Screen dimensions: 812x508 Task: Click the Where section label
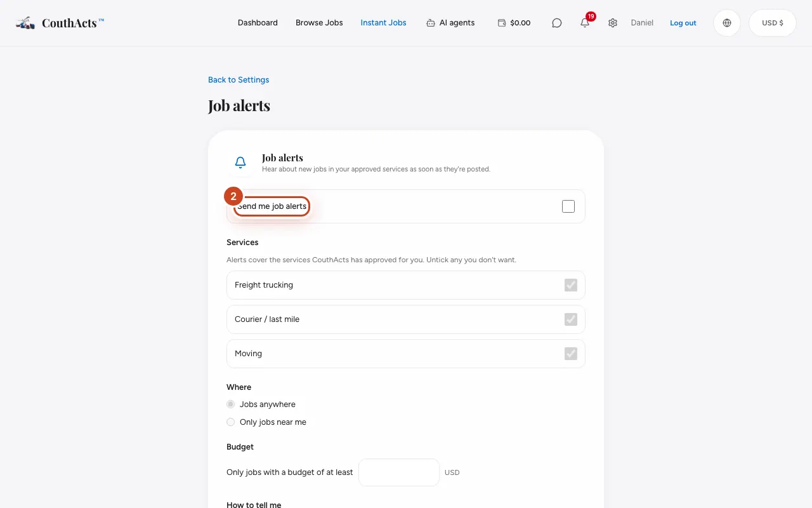pyautogui.click(x=239, y=387)
